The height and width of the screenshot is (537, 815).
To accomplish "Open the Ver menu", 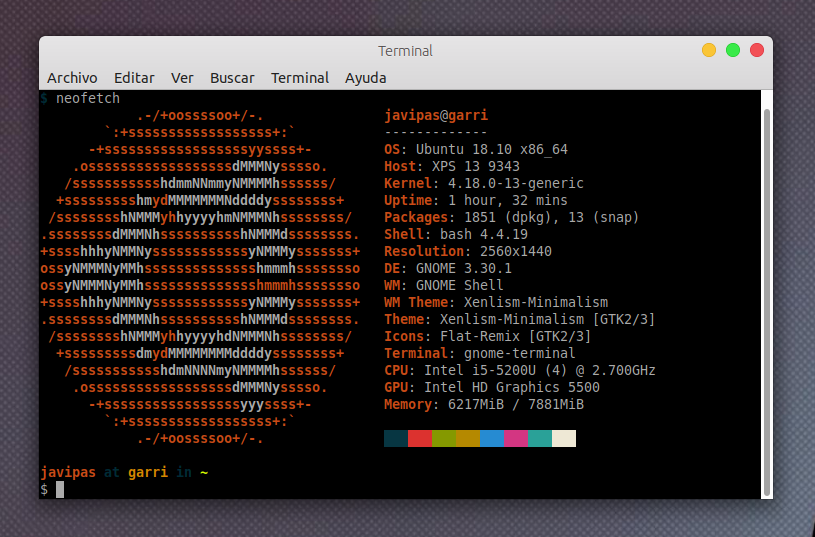I will [x=182, y=78].
